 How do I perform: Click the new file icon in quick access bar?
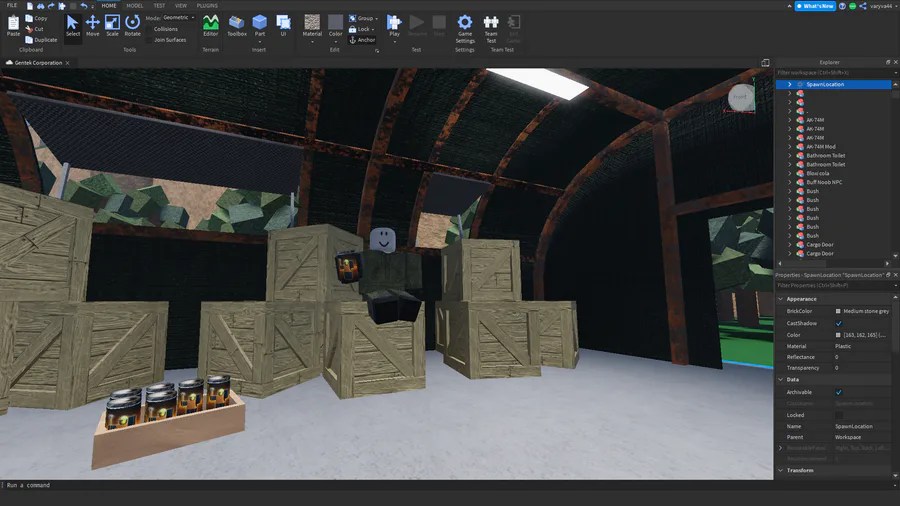point(30,6)
